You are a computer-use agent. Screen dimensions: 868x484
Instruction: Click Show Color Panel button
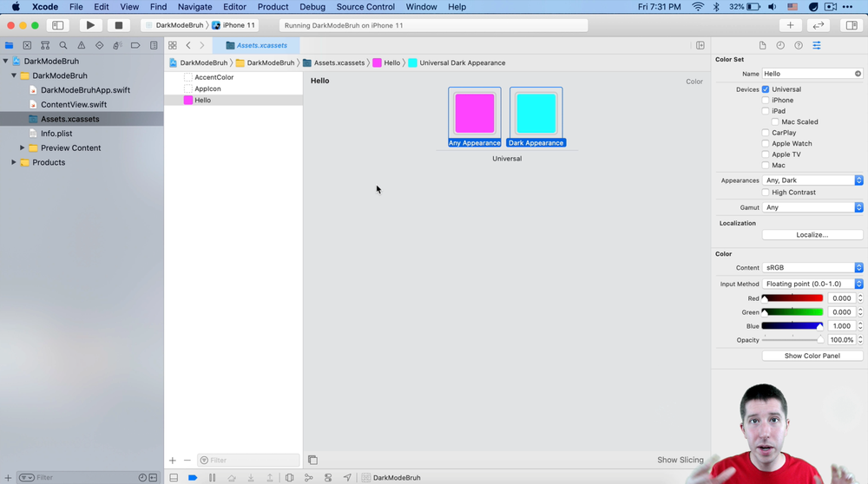click(812, 356)
